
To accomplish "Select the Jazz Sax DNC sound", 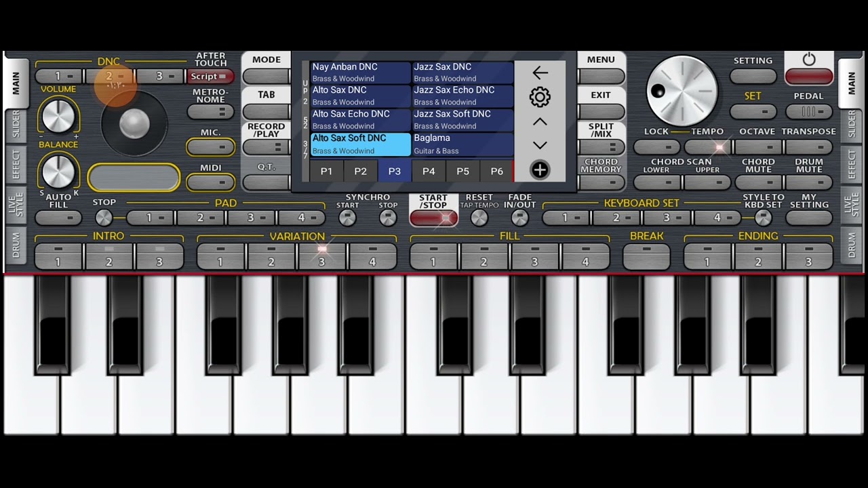I will click(x=462, y=73).
